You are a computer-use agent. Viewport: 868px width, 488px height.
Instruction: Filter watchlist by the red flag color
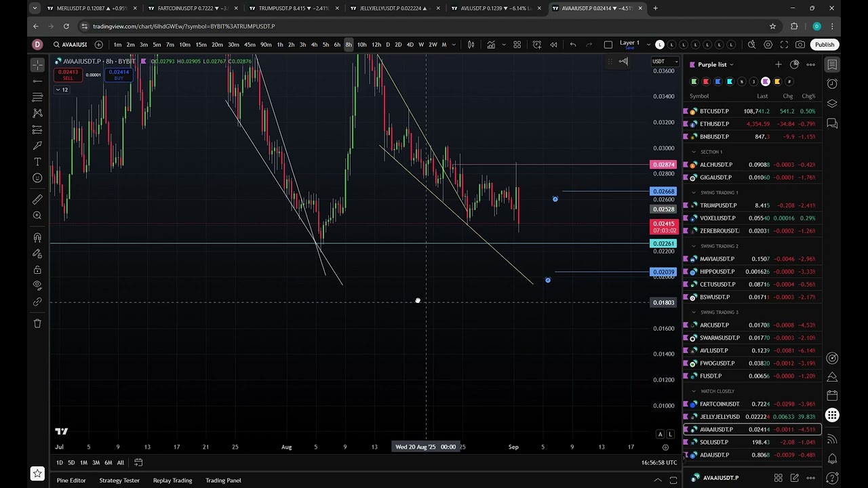click(x=706, y=81)
